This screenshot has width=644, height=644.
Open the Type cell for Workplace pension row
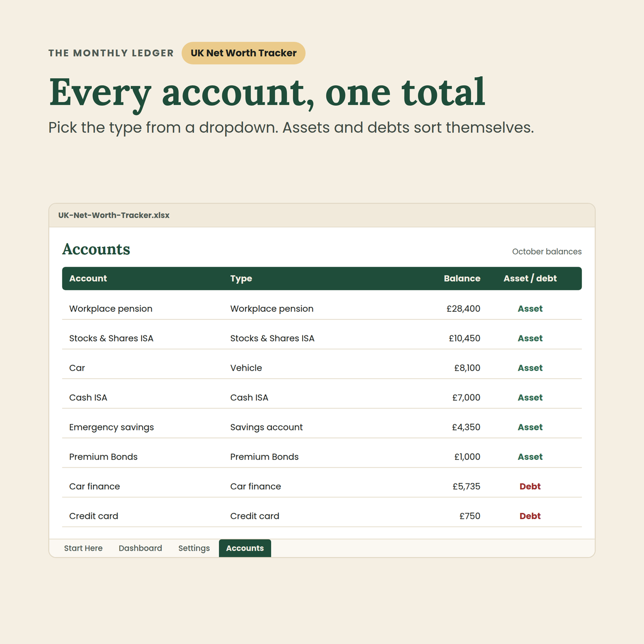click(272, 309)
